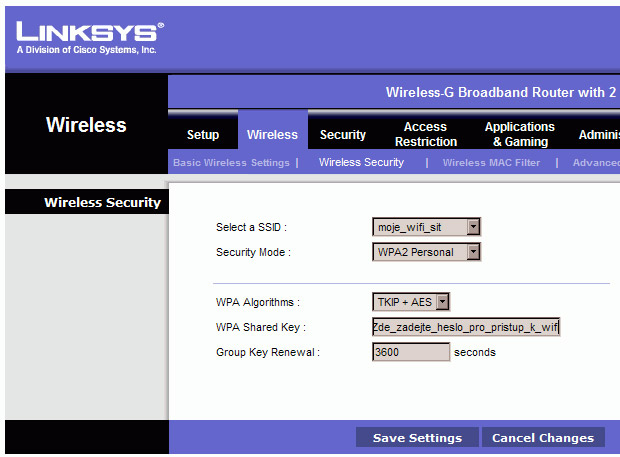
Task: Click Cancel Changes button
Action: coord(543,438)
